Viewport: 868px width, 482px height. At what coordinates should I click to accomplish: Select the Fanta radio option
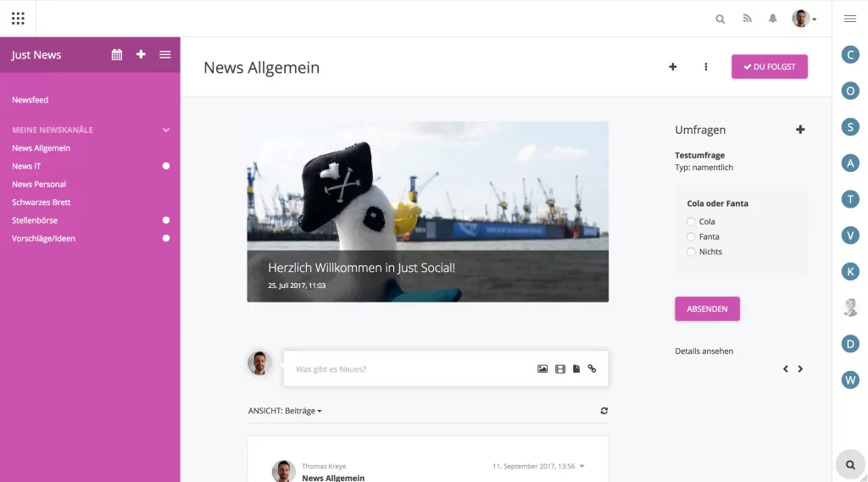[692, 237]
